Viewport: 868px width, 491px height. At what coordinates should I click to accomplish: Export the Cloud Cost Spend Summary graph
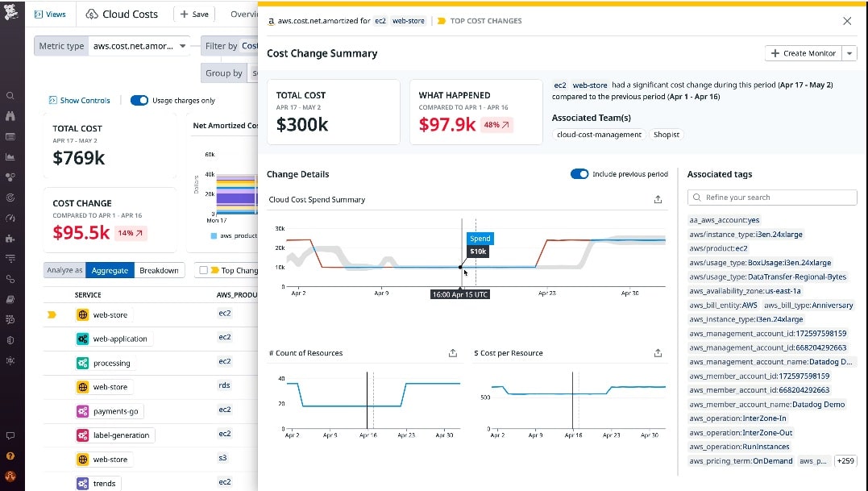[x=658, y=199]
